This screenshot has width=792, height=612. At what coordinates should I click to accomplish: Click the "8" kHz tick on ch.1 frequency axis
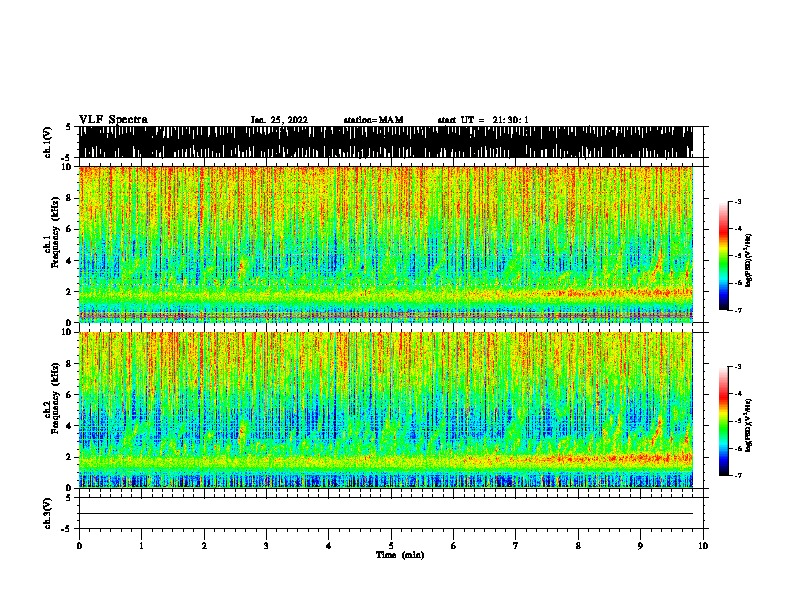click(x=70, y=198)
